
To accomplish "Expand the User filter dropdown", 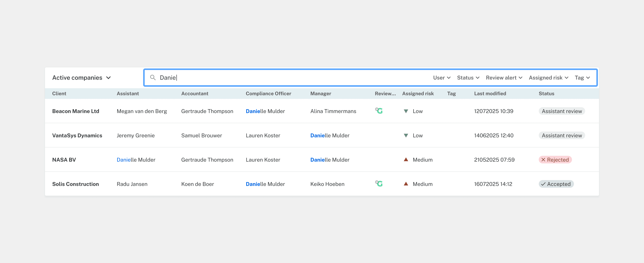I will click(x=442, y=78).
